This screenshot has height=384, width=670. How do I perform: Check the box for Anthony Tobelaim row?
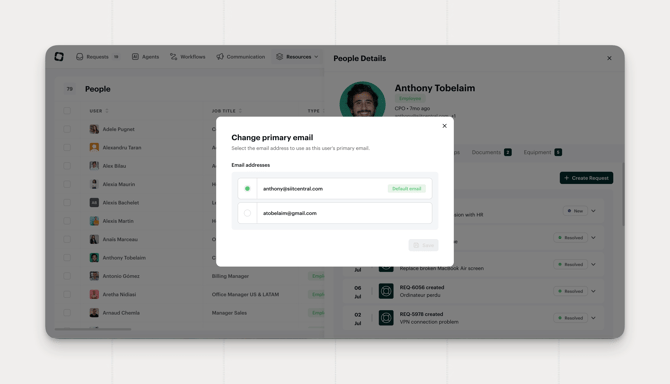(67, 258)
